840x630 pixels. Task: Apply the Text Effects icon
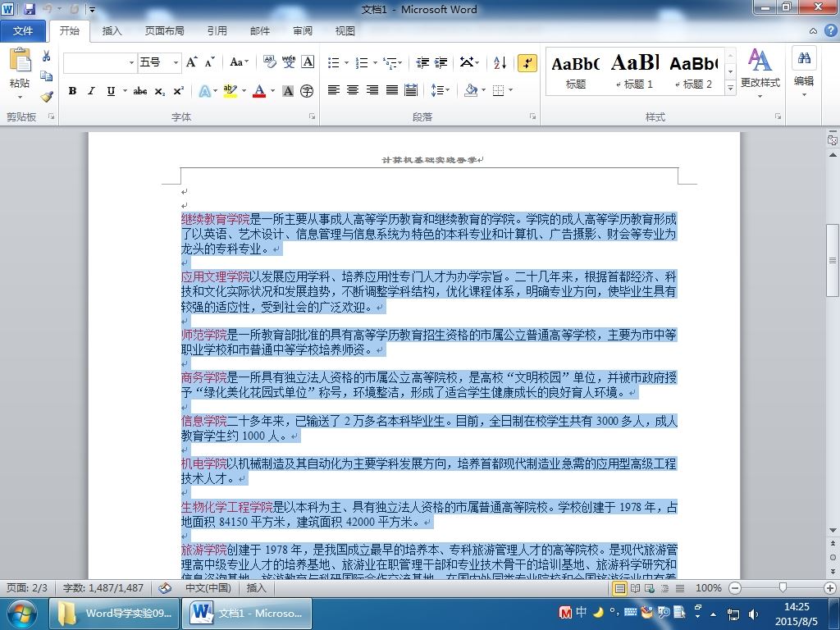[204, 91]
